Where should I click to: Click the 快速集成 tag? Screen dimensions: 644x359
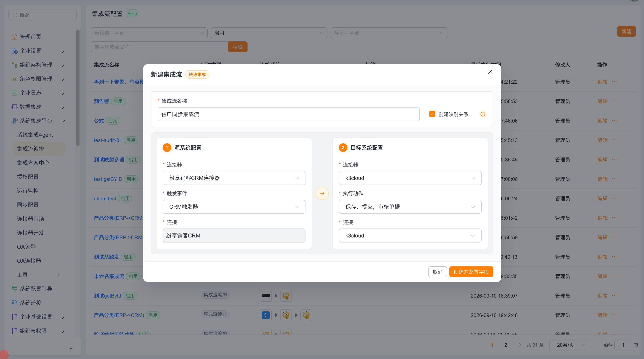[x=197, y=74]
